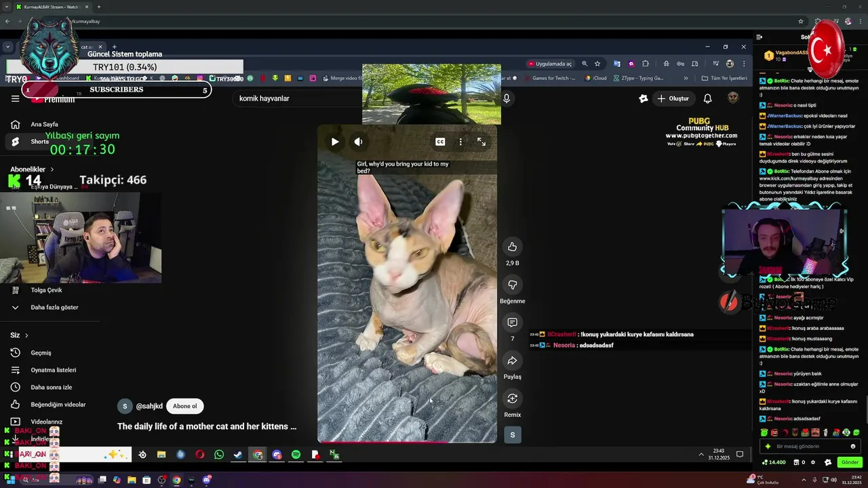Open a new tab with the plus button
The image size is (868, 488).
[99, 7]
